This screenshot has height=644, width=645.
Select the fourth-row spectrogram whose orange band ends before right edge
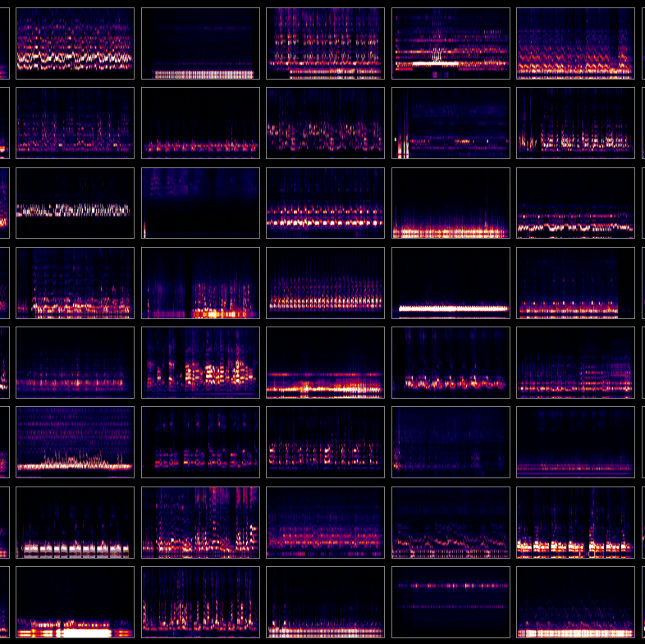575,283
